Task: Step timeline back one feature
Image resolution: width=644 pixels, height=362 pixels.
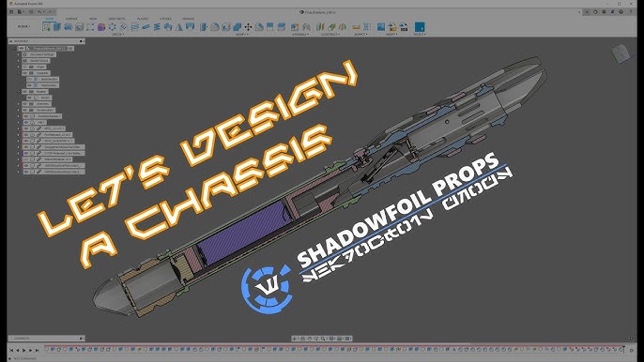Action: click(18, 350)
